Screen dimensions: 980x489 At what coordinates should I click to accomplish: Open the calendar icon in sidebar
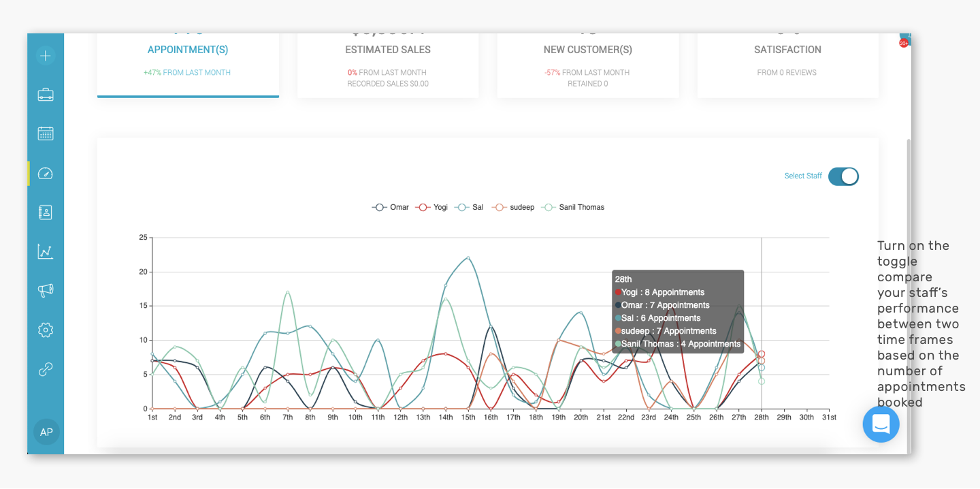tap(46, 133)
